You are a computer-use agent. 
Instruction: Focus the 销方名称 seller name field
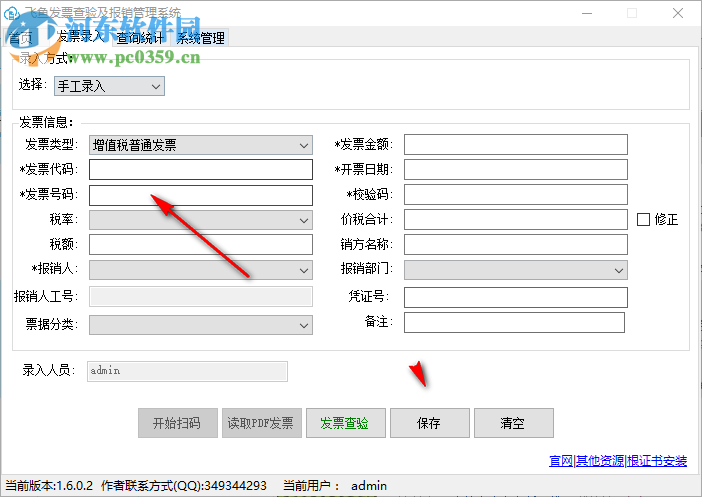click(516, 244)
